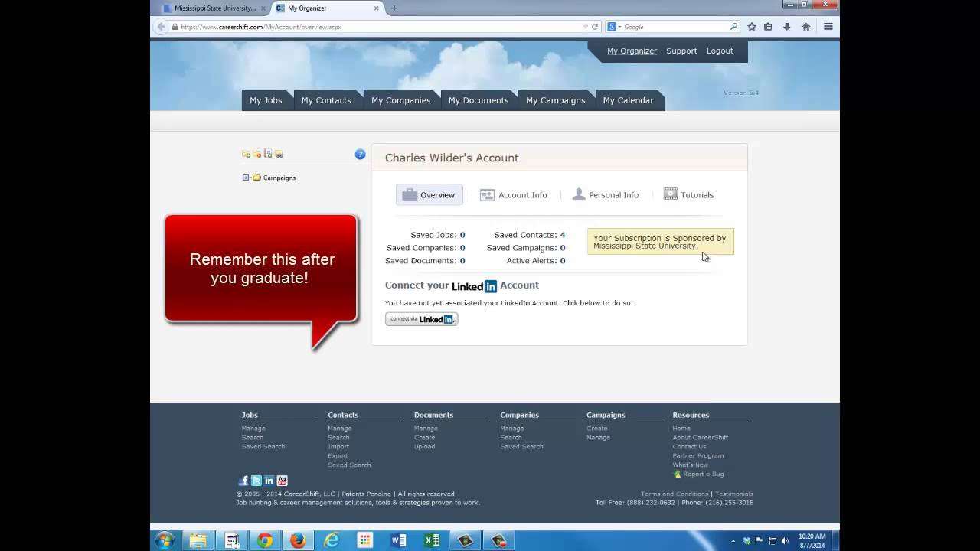
Task: Click the taskbar clock showing 10:20 AM
Action: coord(812,540)
